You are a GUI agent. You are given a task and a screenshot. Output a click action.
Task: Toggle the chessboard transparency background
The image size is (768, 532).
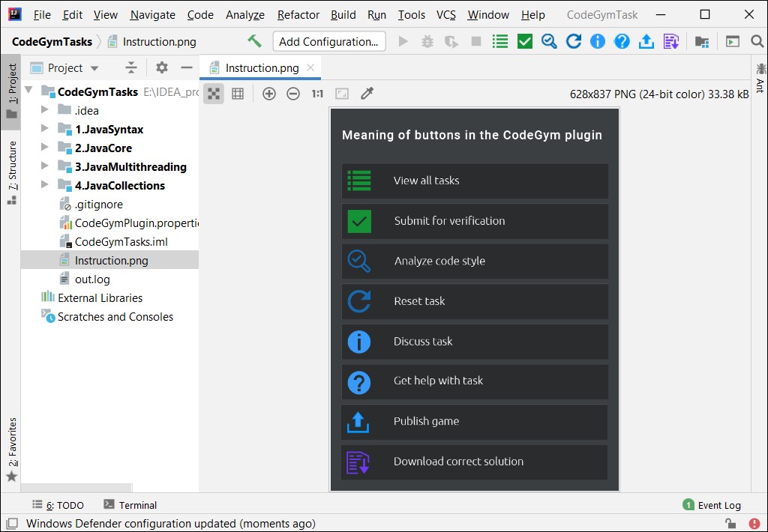[x=214, y=94]
